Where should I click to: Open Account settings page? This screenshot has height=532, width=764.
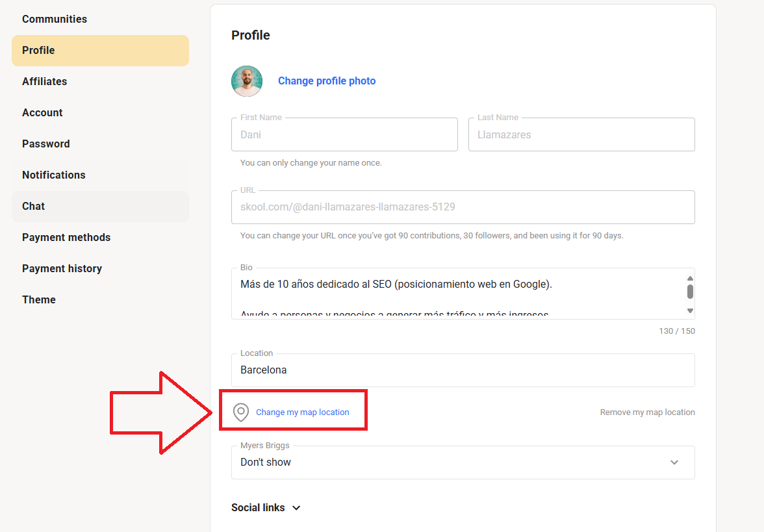[43, 113]
